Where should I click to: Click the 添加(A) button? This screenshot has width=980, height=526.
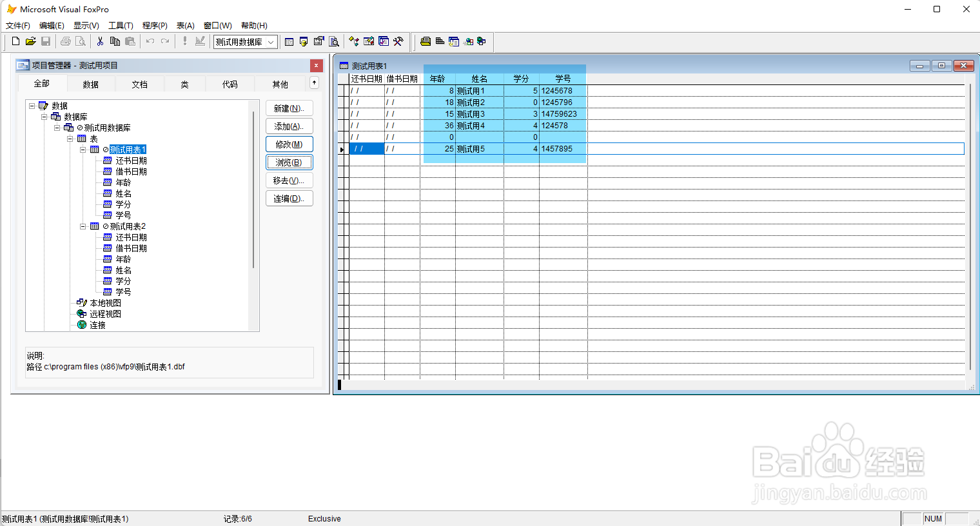pyautogui.click(x=289, y=126)
